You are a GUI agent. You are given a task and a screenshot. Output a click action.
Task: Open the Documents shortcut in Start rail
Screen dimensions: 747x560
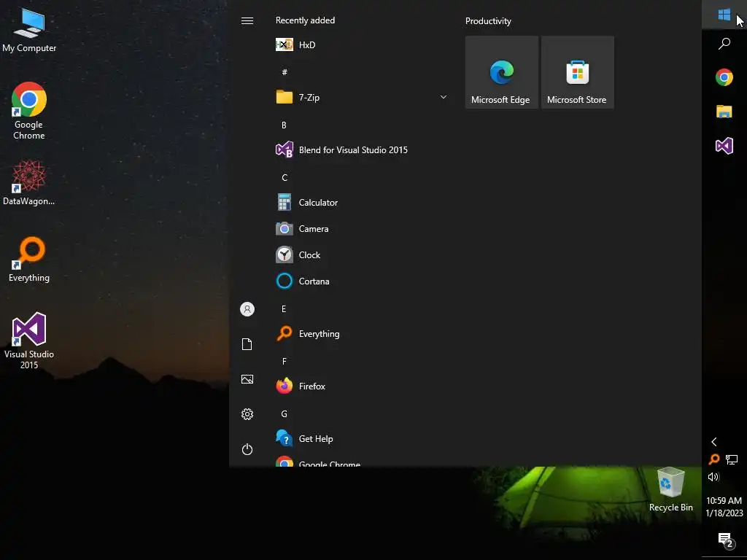point(247,344)
